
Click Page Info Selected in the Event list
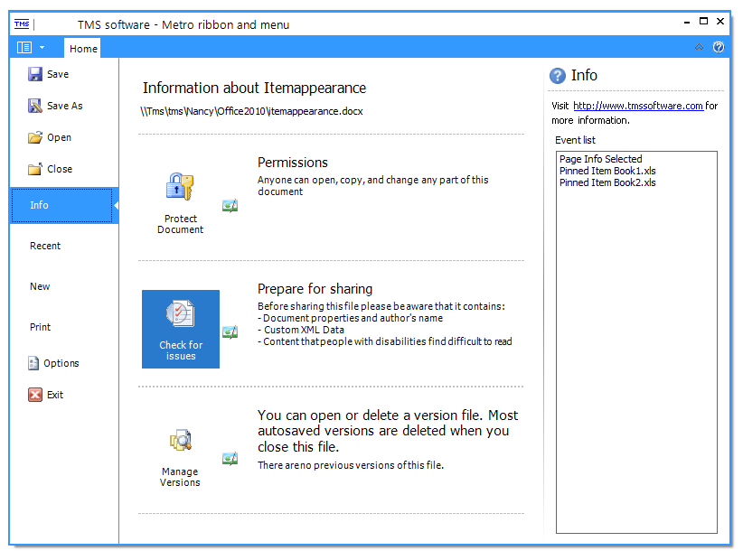601,159
